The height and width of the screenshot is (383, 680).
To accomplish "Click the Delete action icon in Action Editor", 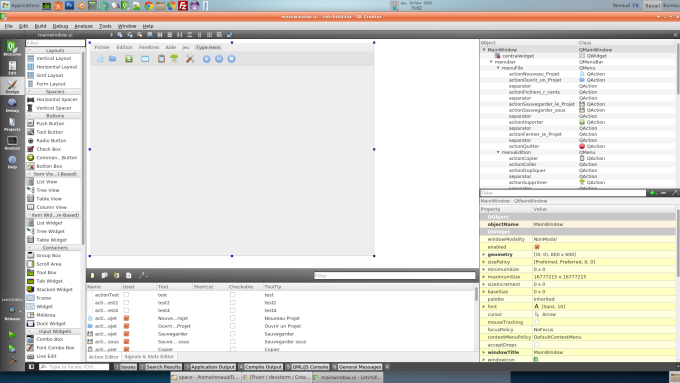I will pyautogui.click(x=129, y=275).
